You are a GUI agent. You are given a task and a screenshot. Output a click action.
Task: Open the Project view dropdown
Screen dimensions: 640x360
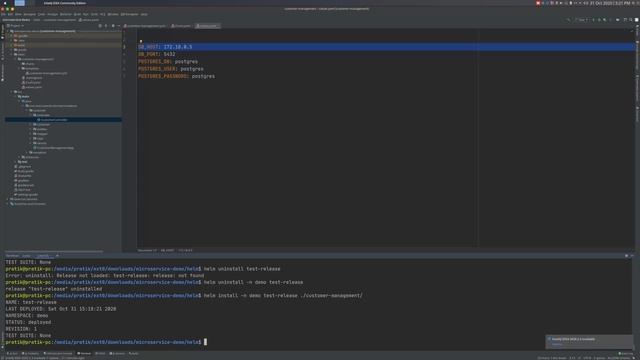16,26
